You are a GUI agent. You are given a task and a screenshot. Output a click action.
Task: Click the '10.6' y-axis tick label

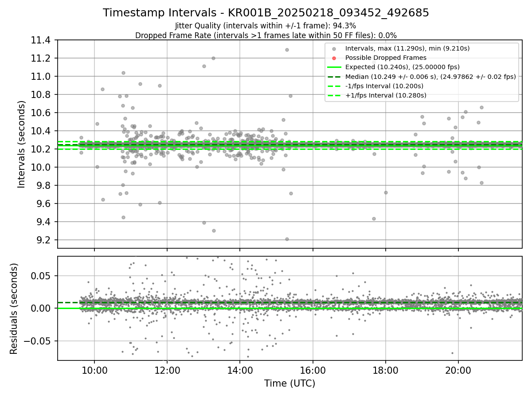42,113
